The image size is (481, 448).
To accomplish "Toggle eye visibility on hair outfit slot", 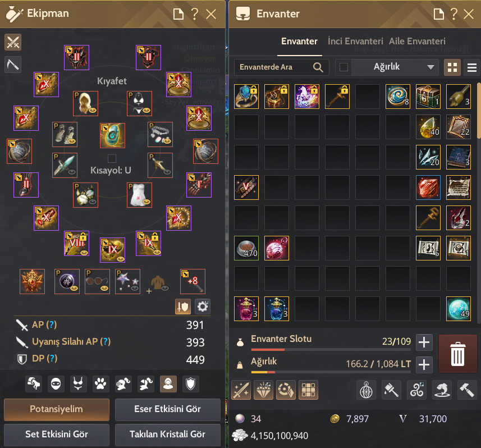I will tap(93, 110).
